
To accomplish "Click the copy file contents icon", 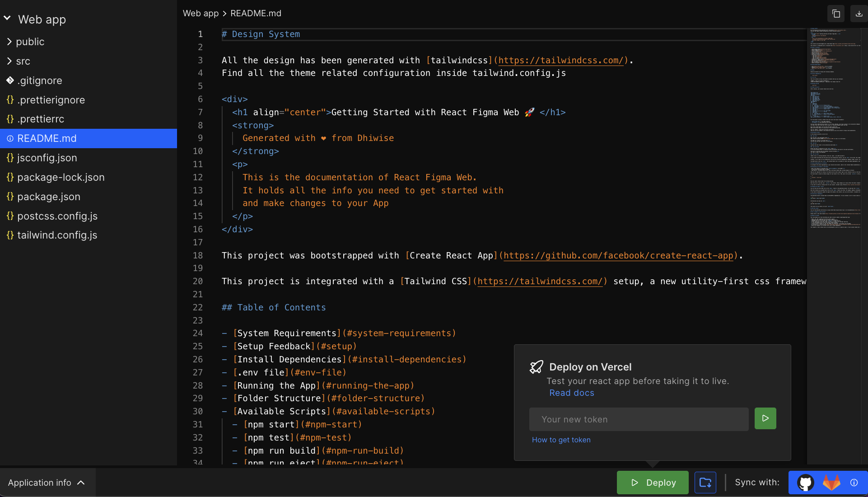I will tap(836, 14).
